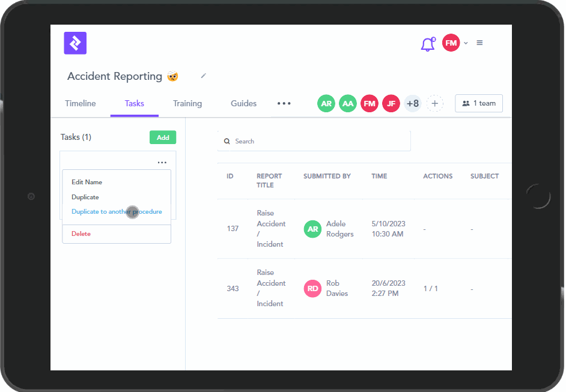Screen dimensions: 566x392
Task: Open the notifications bell
Action: click(x=428, y=44)
